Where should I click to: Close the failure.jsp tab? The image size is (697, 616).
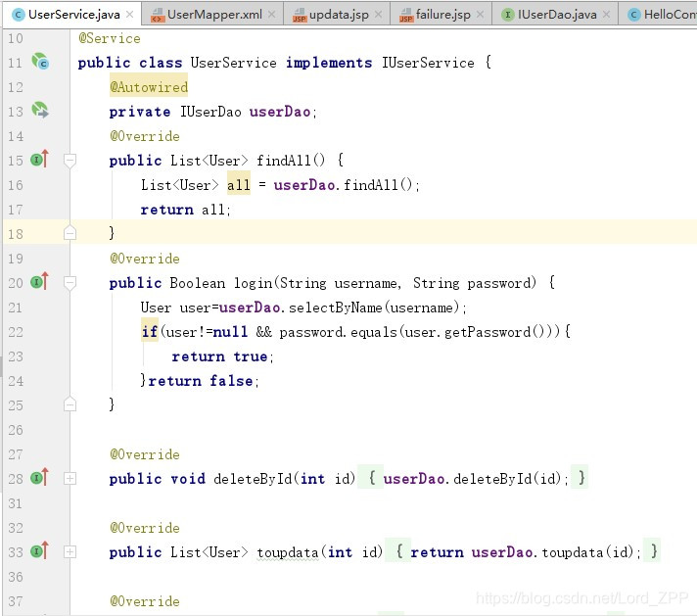pos(480,15)
